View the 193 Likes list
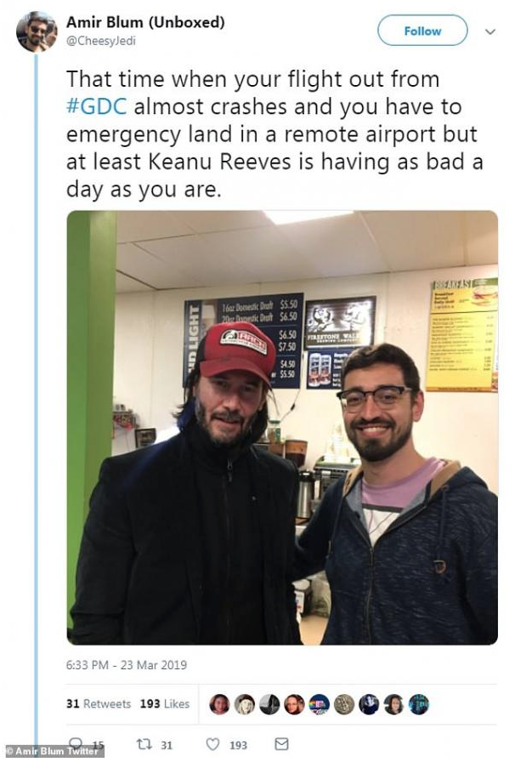Image resolution: width=532 pixels, height=762 pixels. click(165, 703)
